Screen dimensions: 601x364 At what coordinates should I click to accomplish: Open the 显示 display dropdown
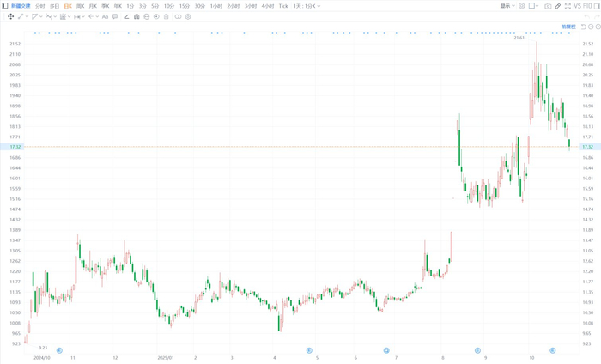coord(507,6)
